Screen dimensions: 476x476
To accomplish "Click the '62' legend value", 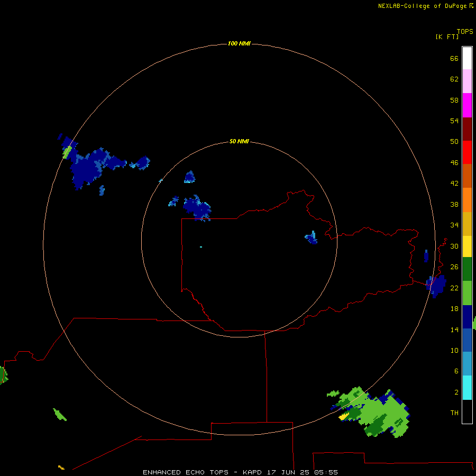I will [454, 79].
